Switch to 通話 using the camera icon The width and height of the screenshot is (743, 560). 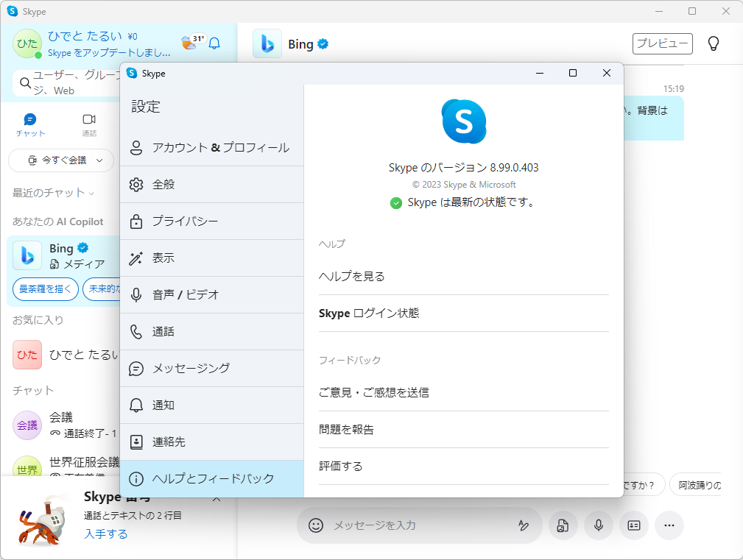point(90,121)
